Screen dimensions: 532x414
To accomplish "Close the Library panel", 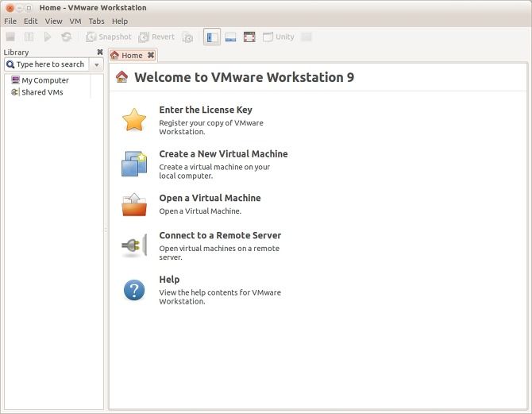I will click(100, 52).
